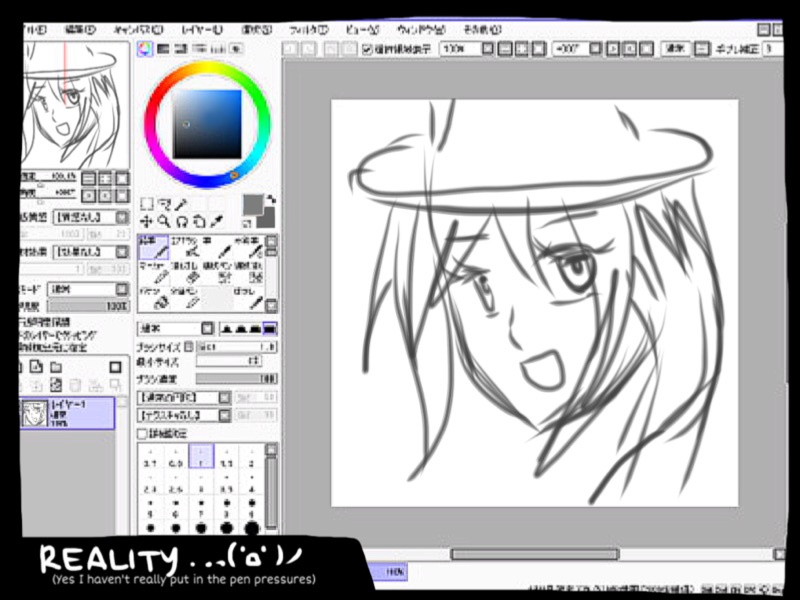Open the zoom percentage dropdown

point(487,48)
